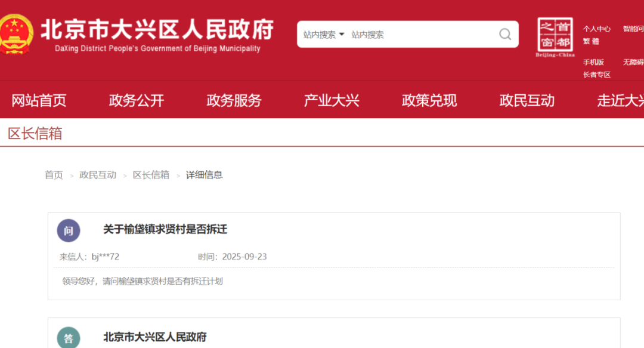
Task: Open the 政民互动 nav item
Action: click(527, 100)
